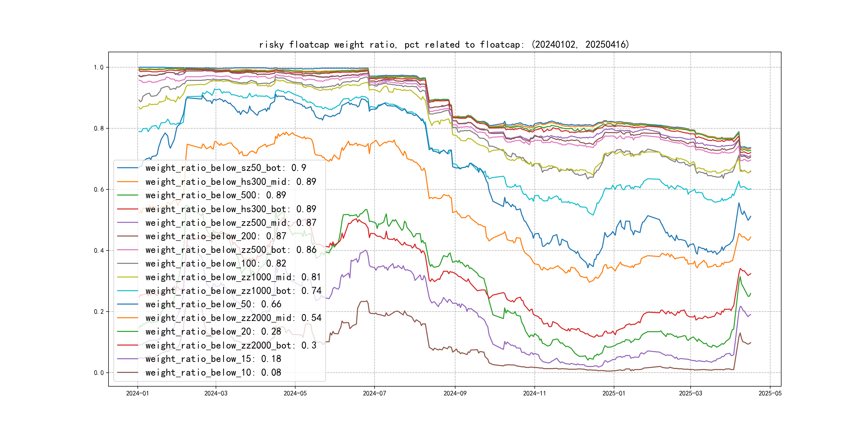Image resolution: width=868 pixels, height=434 pixels.
Task: Select legend label weight_ratio_below_hs300_mid
Action: click(230, 182)
